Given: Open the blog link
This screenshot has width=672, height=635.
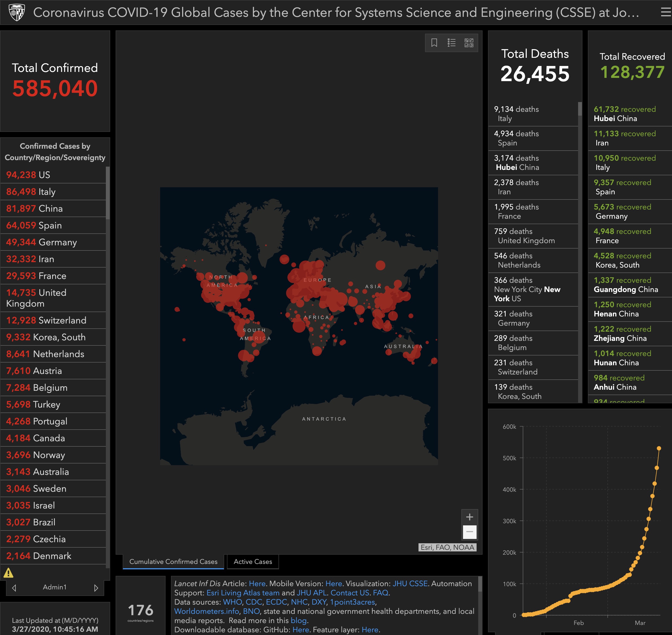Looking at the screenshot, I should tap(298, 620).
